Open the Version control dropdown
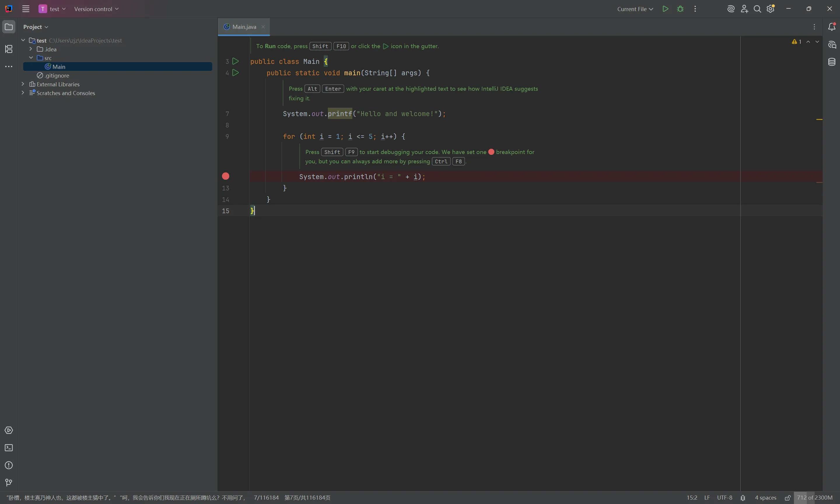Viewport: 840px width, 504px height. pyautogui.click(x=97, y=9)
